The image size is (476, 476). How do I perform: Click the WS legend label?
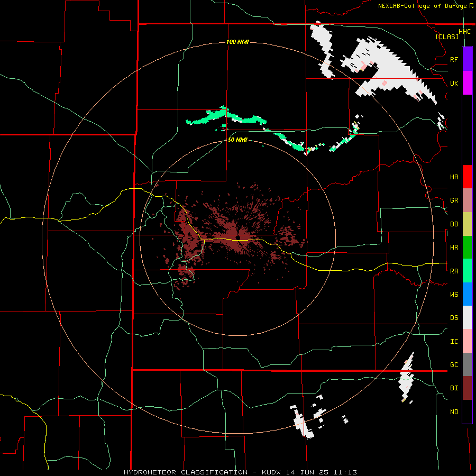pyautogui.click(x=454, y=294)
